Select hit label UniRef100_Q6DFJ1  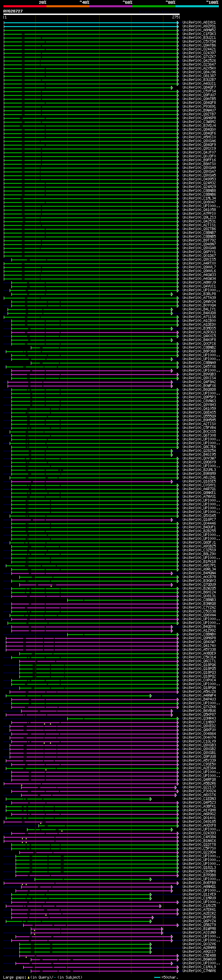[x=199, y=542]
